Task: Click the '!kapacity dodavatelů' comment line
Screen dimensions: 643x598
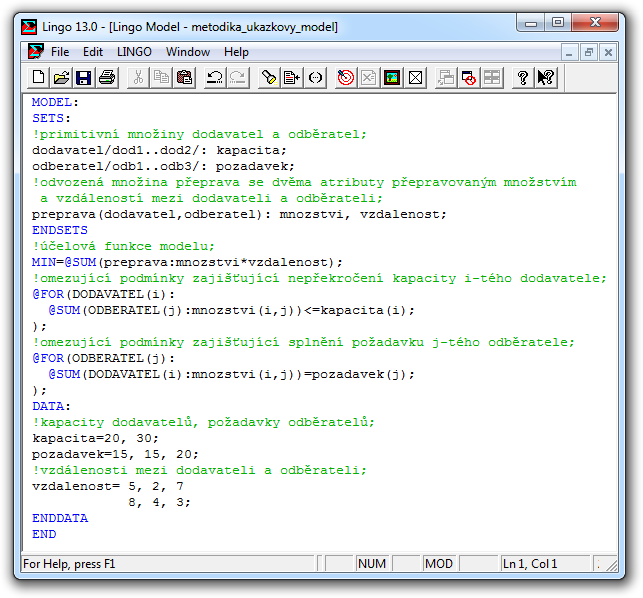Action: pyautogui.click(x=203, y=422)
